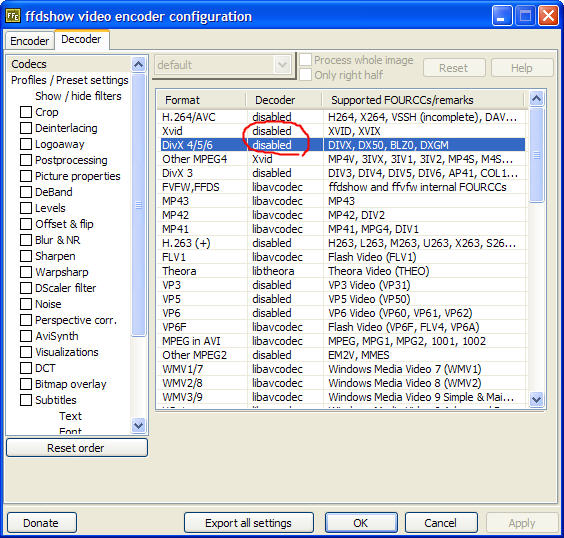The image size is (564, 538).
Task: Check the Offset & flip checkbox
Action: pos(26,224)
